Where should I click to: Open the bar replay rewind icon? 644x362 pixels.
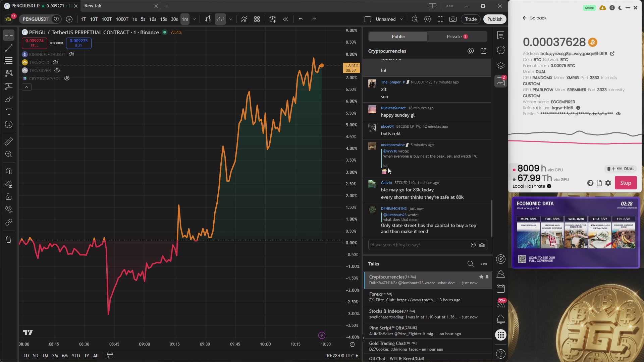tap(286, 19)
